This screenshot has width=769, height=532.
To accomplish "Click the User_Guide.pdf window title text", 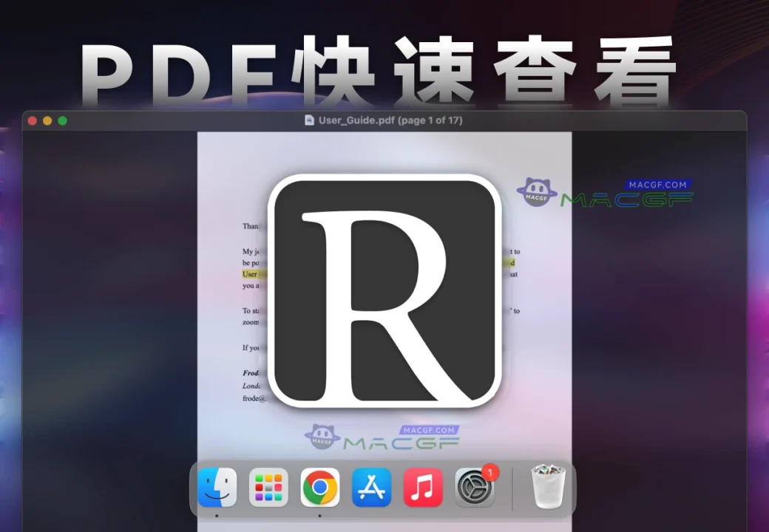I will pyautogui.click(x=390, y=120).
